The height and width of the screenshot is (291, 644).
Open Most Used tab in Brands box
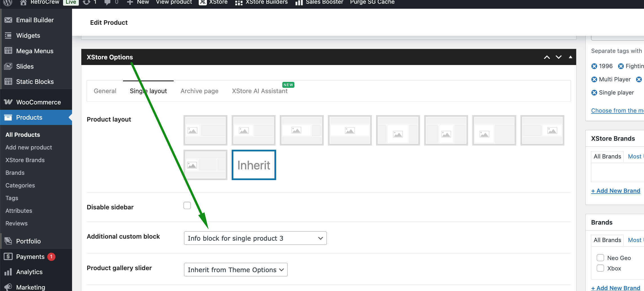(x=636, y=240)
